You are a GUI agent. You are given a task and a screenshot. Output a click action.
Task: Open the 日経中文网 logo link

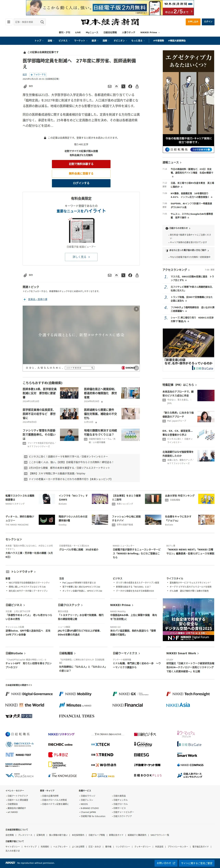coord(19,716)
